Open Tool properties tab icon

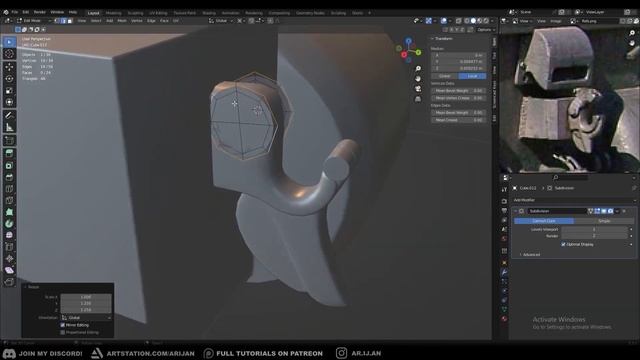pos(504,189)
